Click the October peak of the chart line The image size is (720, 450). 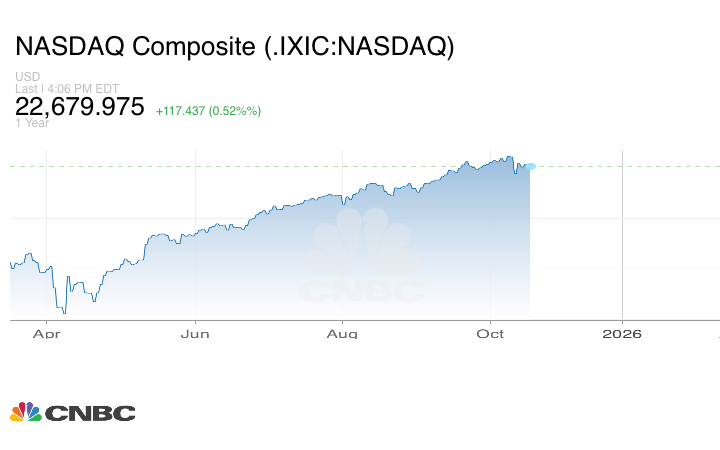click(x=510, y=157)
